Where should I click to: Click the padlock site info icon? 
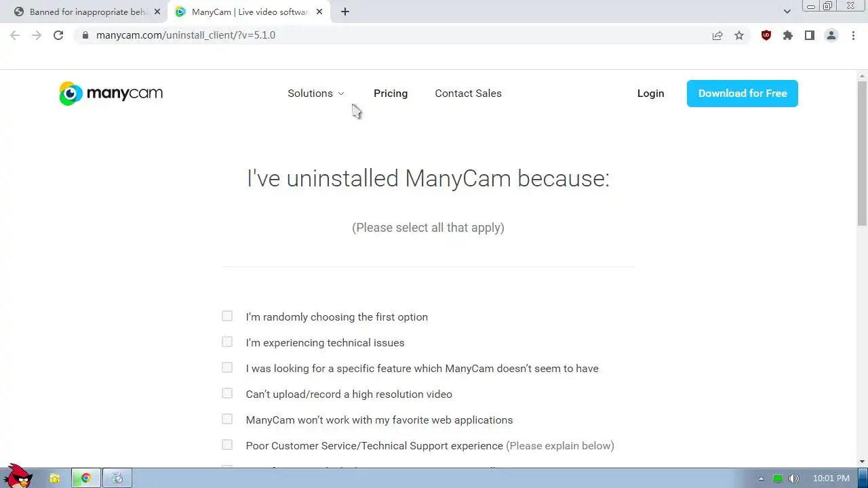(x=85, y=35)
